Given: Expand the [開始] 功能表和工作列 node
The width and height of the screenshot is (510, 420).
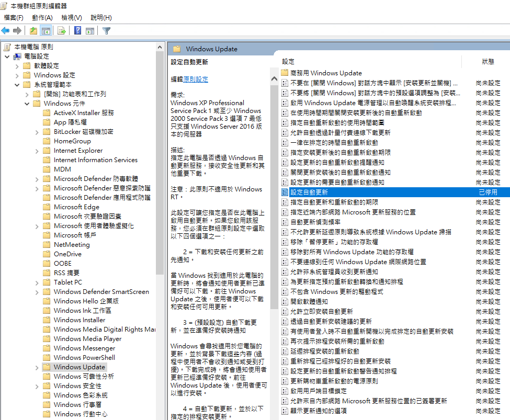Looking at the screenshot, I should pyautogui.click(x=27, y=94).
